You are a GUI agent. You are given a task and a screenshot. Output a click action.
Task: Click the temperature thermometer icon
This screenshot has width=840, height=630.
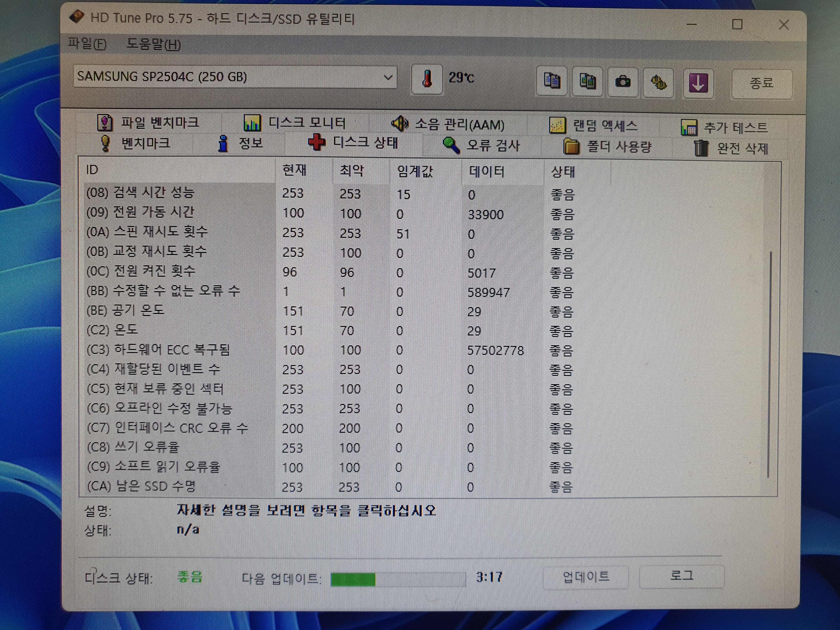point(427,79)
